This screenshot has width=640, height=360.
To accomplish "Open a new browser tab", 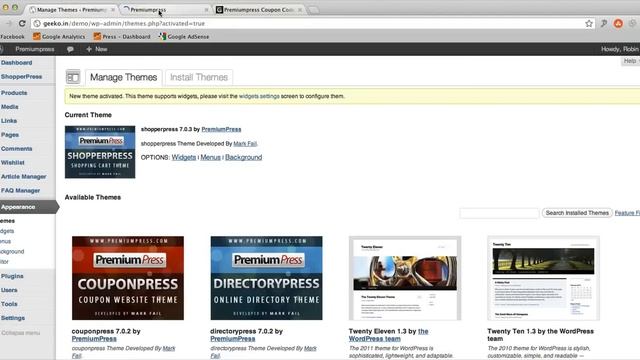I will (x=313, y=10).
